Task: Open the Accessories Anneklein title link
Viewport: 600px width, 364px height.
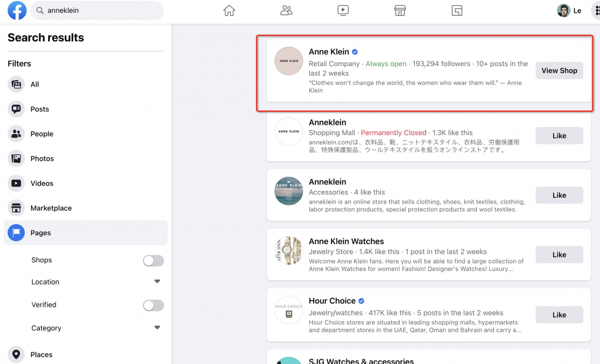Action: 328,182
